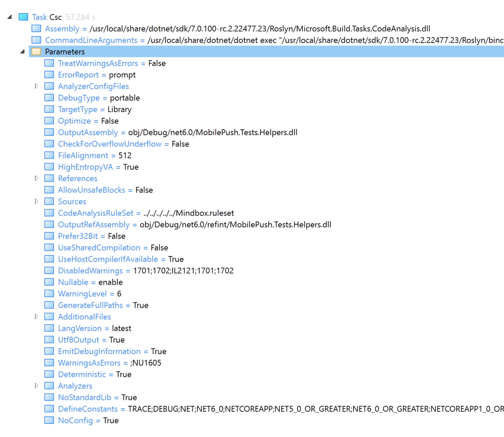Click the References node icon
Image resolution: width=504 pixels, height=437 pixels.
point(49,178)
